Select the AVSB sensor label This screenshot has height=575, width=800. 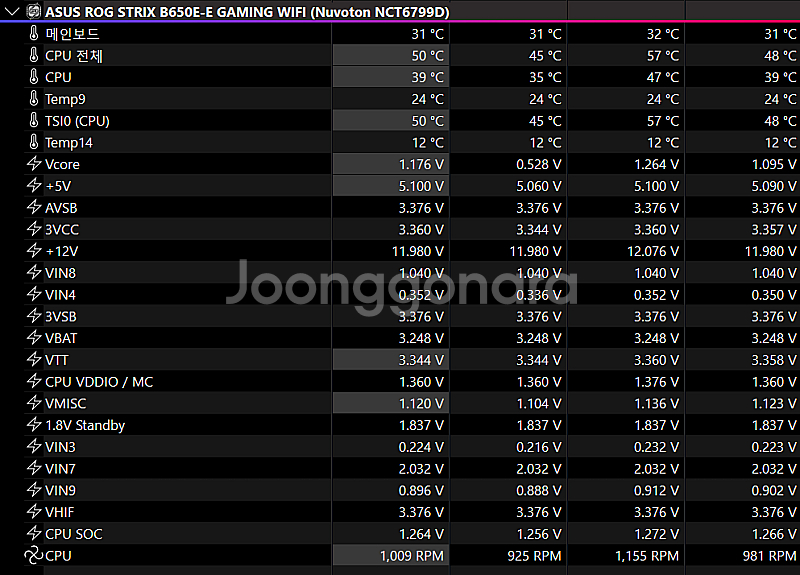click(61, 208)
